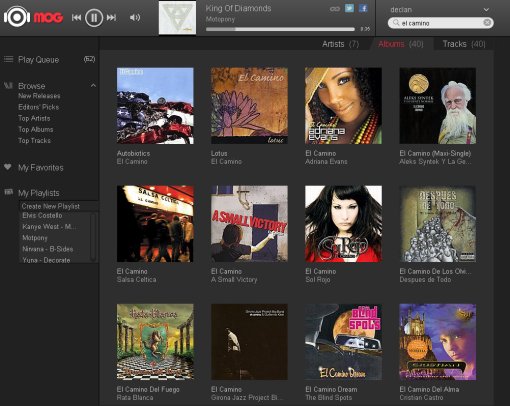Open Top Tracks
510x406 pixels.
tap(35, 141)
